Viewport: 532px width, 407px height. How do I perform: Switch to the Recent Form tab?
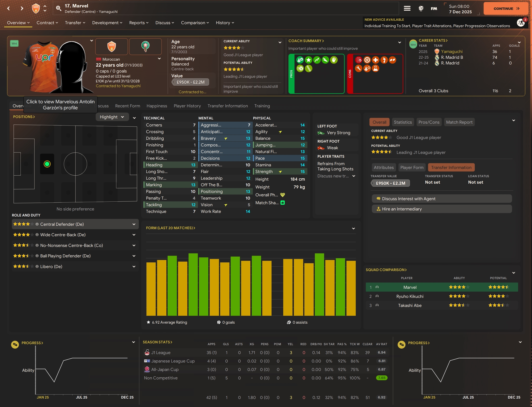128,106
